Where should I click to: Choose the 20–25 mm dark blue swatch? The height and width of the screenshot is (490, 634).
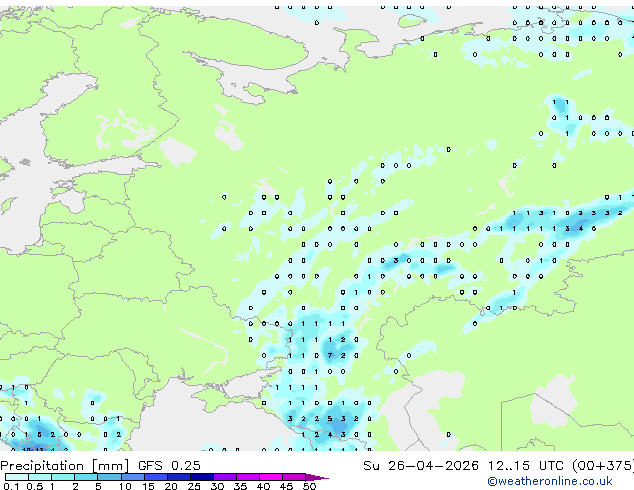coord(179,477)
